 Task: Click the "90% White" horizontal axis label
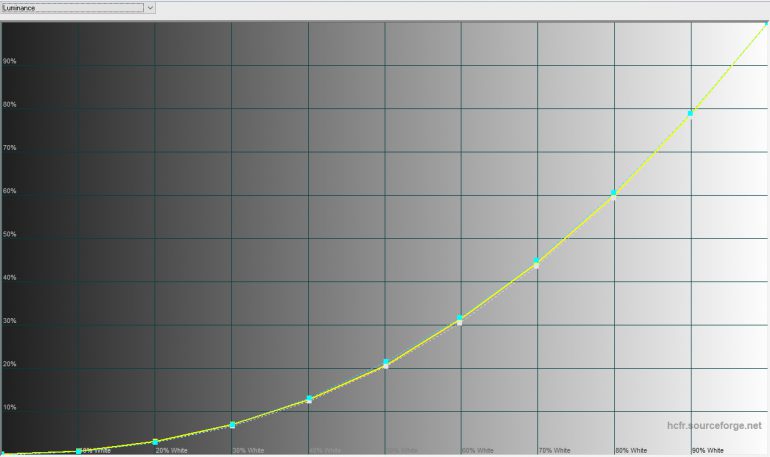707,451
